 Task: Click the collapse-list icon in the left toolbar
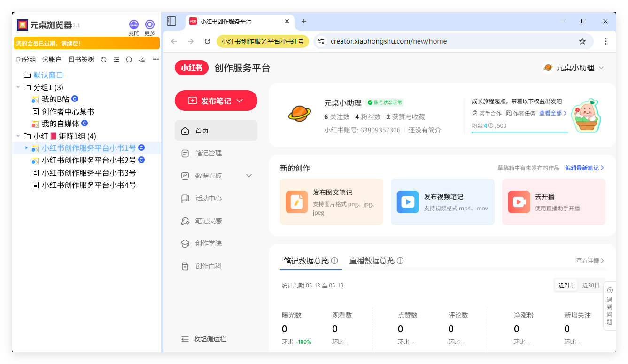(x=116, y=60)
